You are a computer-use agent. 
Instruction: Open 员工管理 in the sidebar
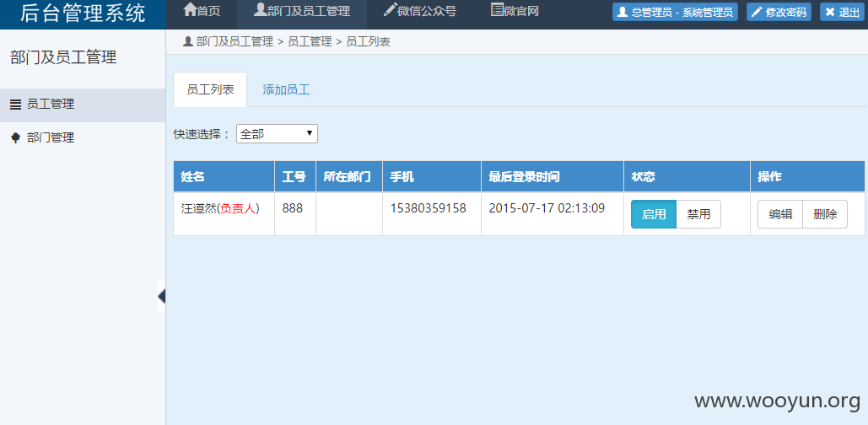pos(83,104)
